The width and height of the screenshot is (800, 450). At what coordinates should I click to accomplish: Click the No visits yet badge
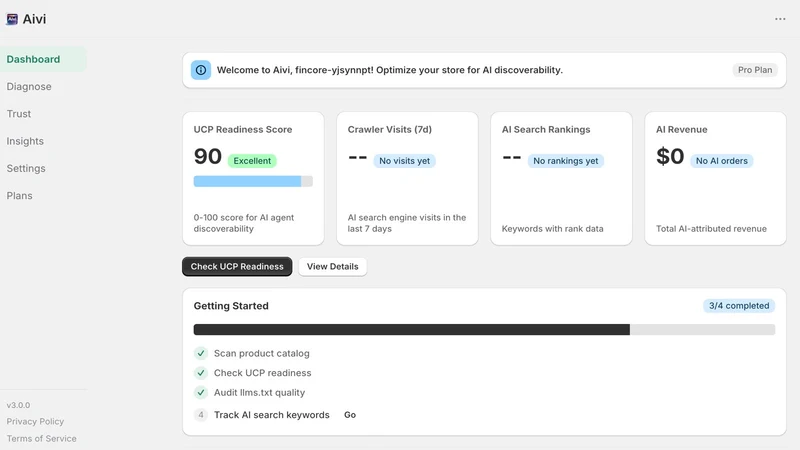[x=405, y=161]
